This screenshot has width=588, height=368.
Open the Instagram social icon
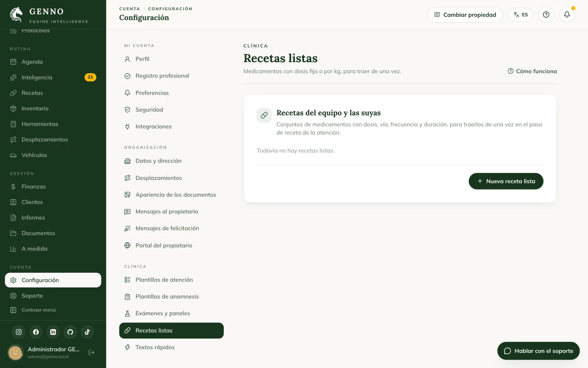(19, 332)
